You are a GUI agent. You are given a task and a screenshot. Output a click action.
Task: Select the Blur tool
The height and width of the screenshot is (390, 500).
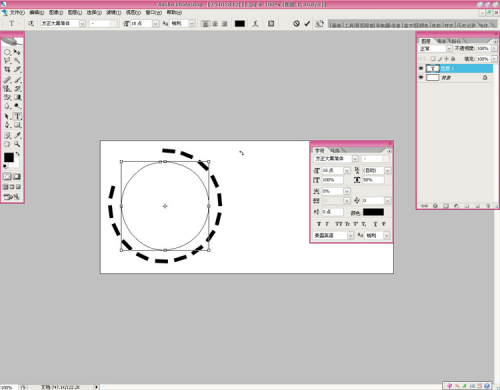(x=7, y=106)
